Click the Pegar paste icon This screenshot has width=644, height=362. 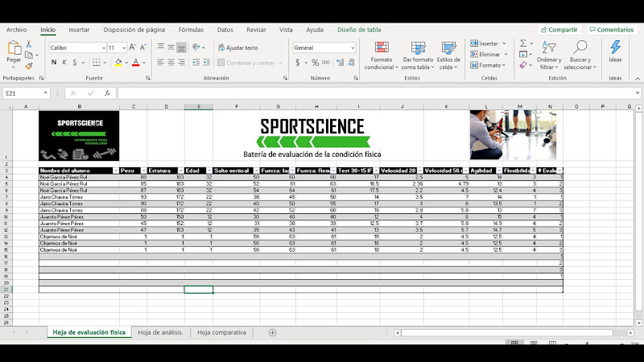click(x=14, y=48)
